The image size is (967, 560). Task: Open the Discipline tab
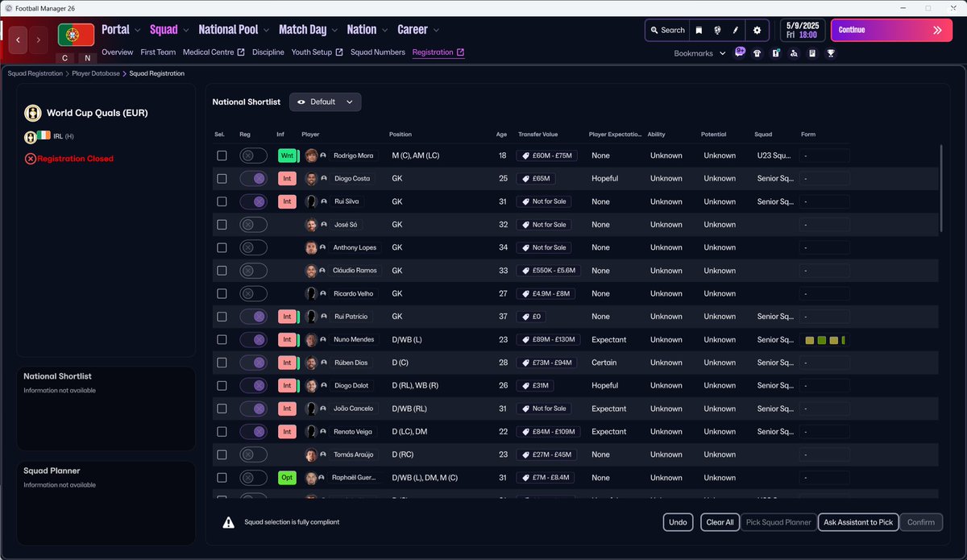(268, 52)
